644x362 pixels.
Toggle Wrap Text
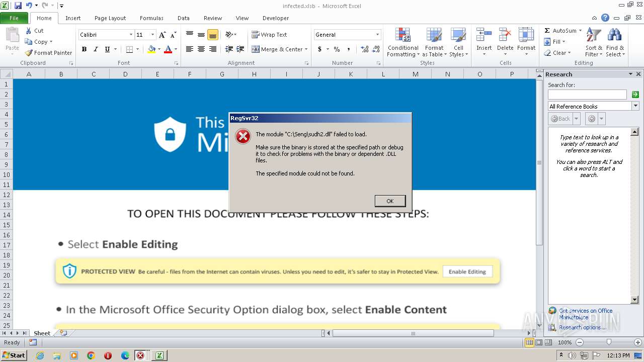click(269, 35)
